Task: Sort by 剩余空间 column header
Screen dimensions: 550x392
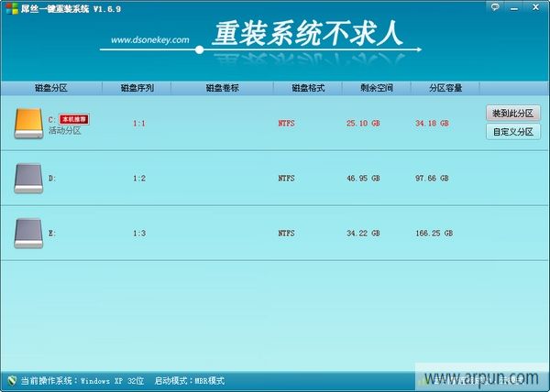Action: (376, 89)
